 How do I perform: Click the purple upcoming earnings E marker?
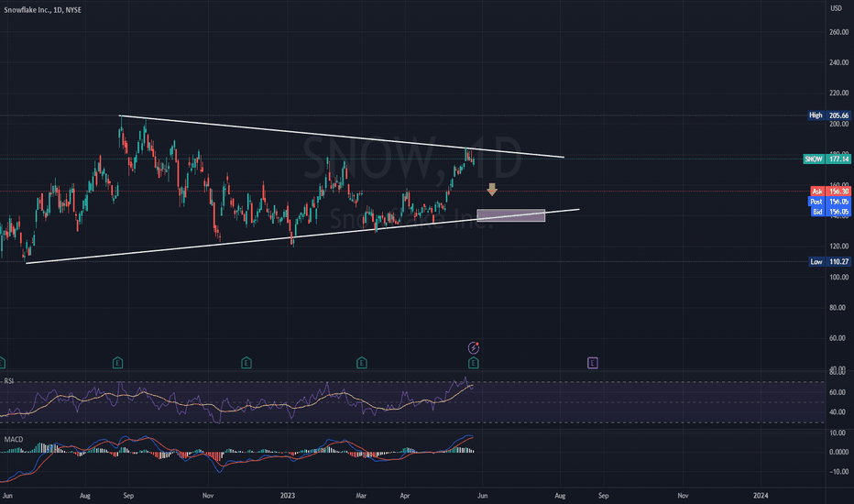pos(593,363)
